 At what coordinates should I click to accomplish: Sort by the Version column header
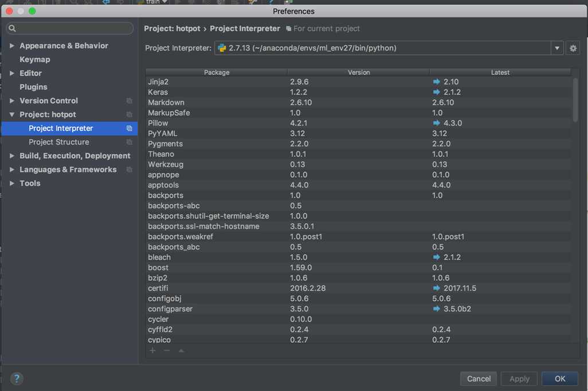click(359, 72)
